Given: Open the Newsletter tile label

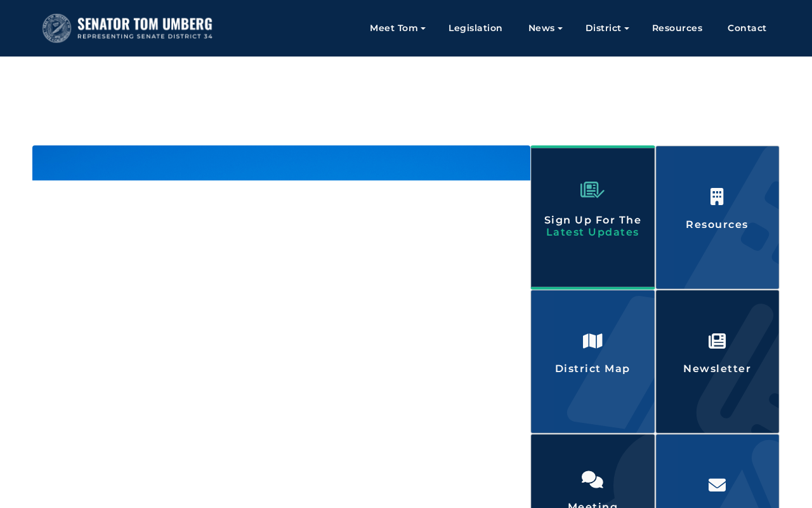Looking at the screenshot, I should [717, 369].
